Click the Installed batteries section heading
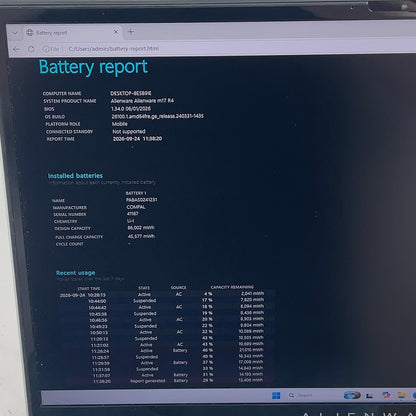416x416 pixels. coord(75,176)
